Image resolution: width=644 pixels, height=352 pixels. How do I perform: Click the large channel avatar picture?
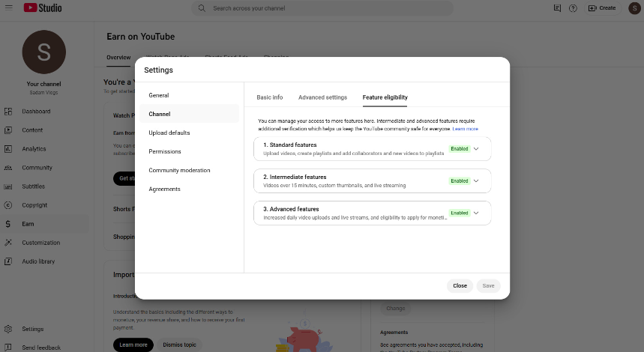44,52
